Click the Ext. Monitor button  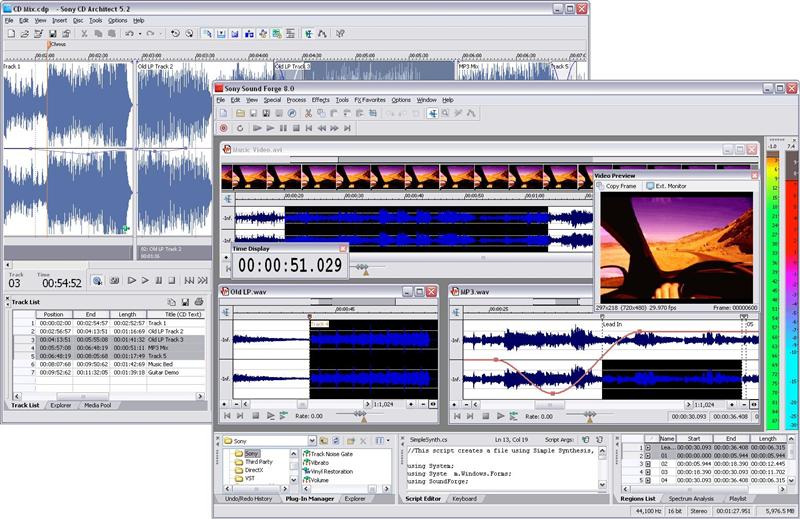666,186
